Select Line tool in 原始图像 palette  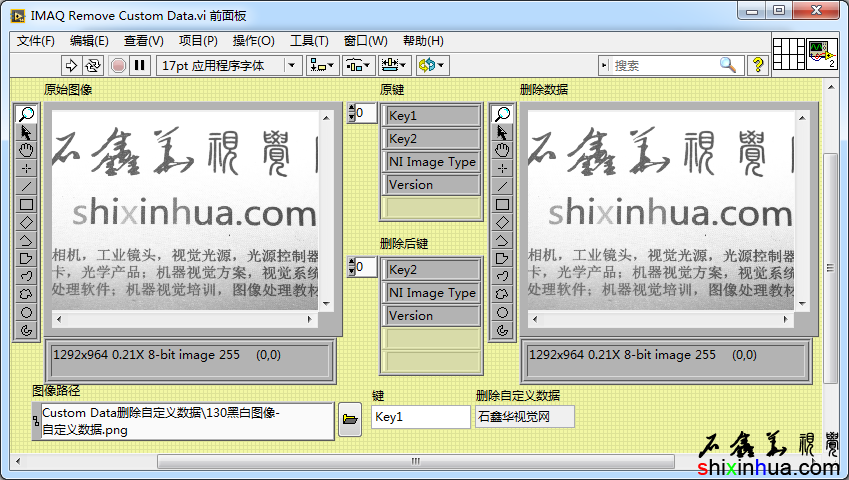pos(26,186)
